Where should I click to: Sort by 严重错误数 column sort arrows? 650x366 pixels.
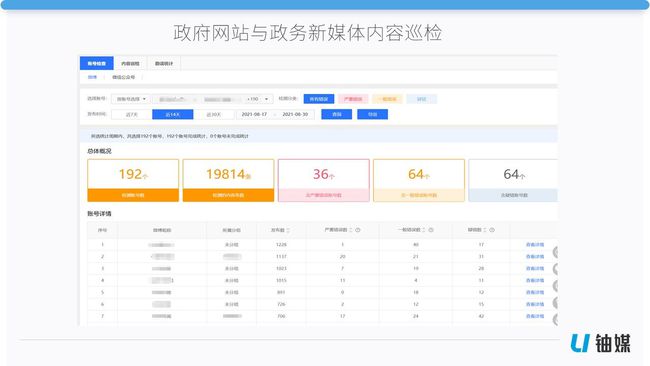[351, 230]
